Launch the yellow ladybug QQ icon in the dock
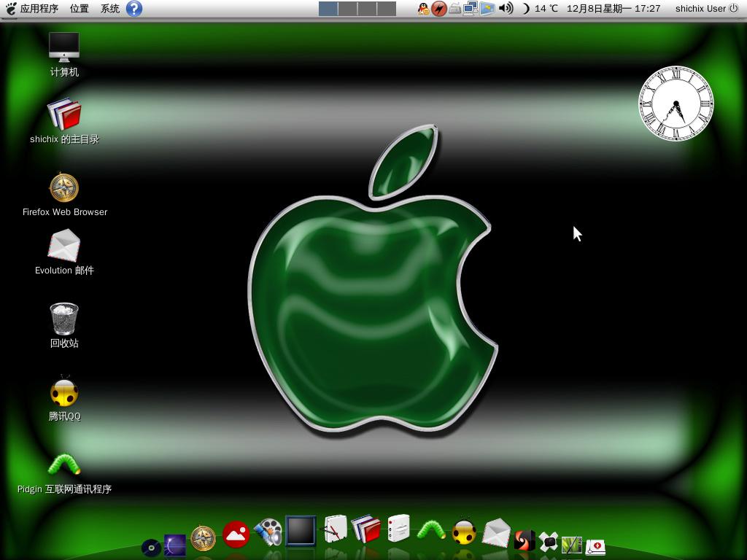The image size is (747, 560). (464, 531)
